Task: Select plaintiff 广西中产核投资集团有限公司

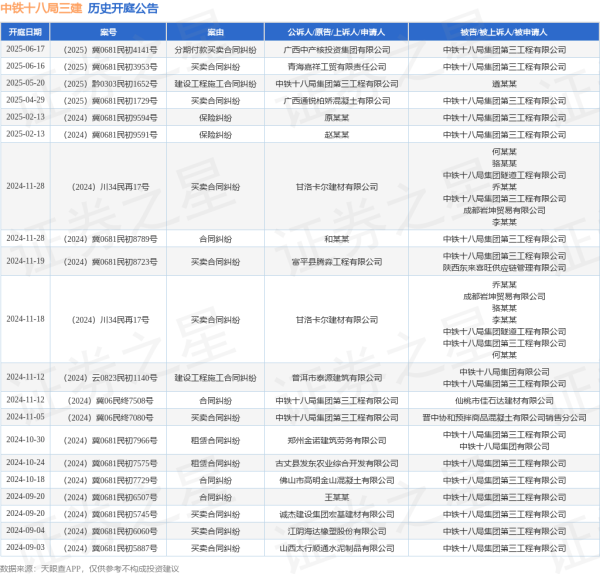Action: tap(336, 48)
